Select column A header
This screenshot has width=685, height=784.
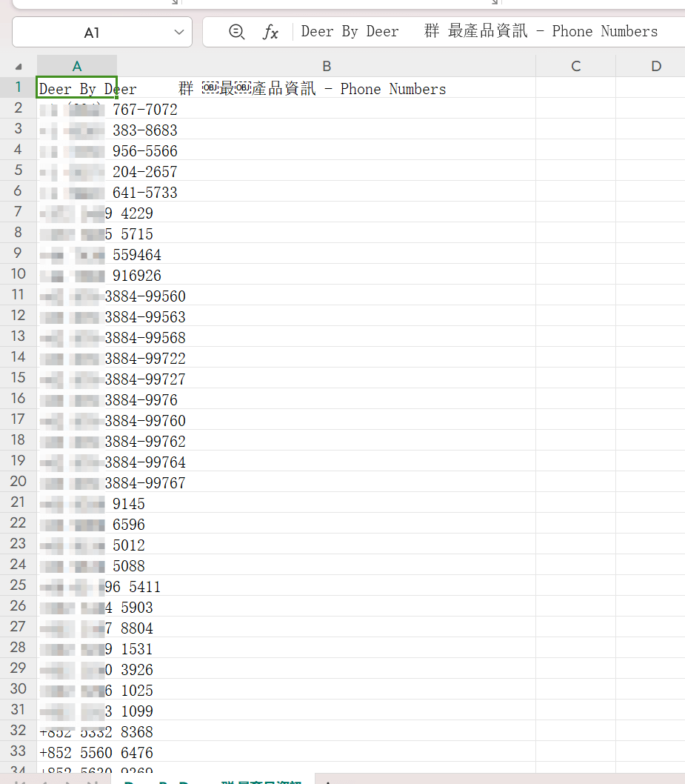point(77,66)
